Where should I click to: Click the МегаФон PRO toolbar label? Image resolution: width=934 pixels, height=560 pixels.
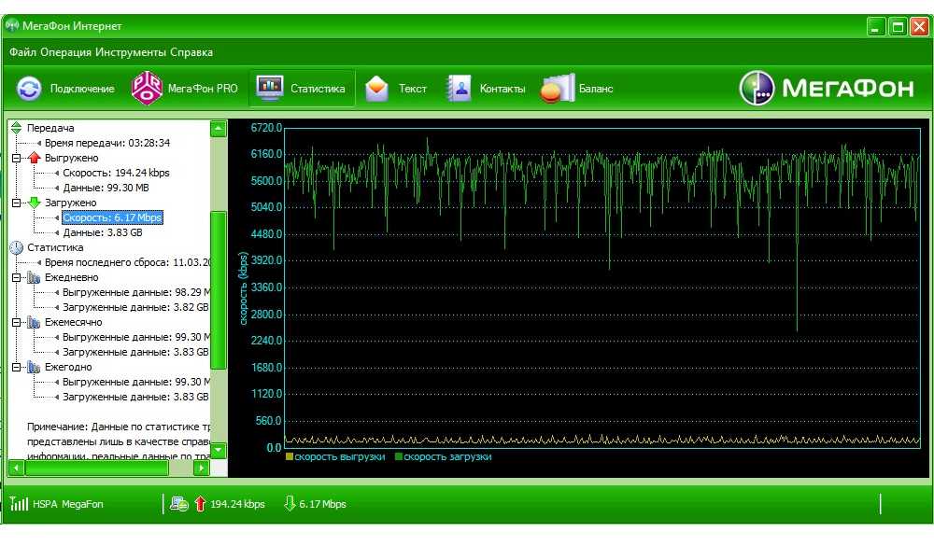[203, 89]
